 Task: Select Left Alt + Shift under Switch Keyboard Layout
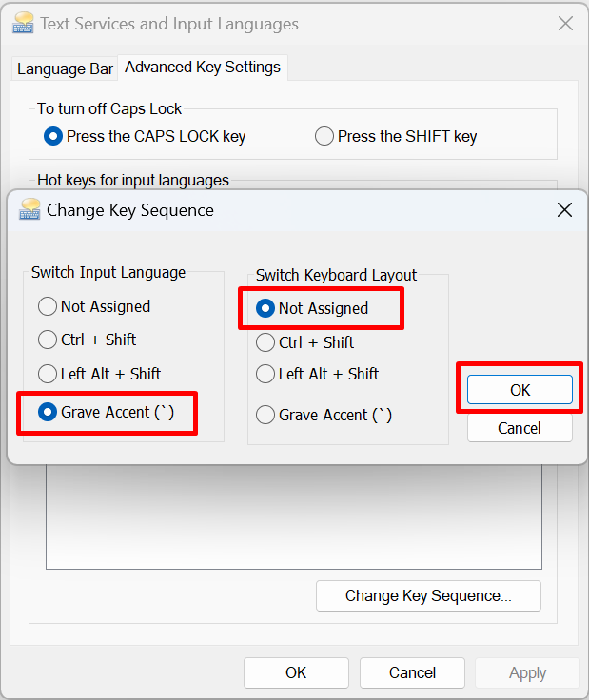[265, 374]
